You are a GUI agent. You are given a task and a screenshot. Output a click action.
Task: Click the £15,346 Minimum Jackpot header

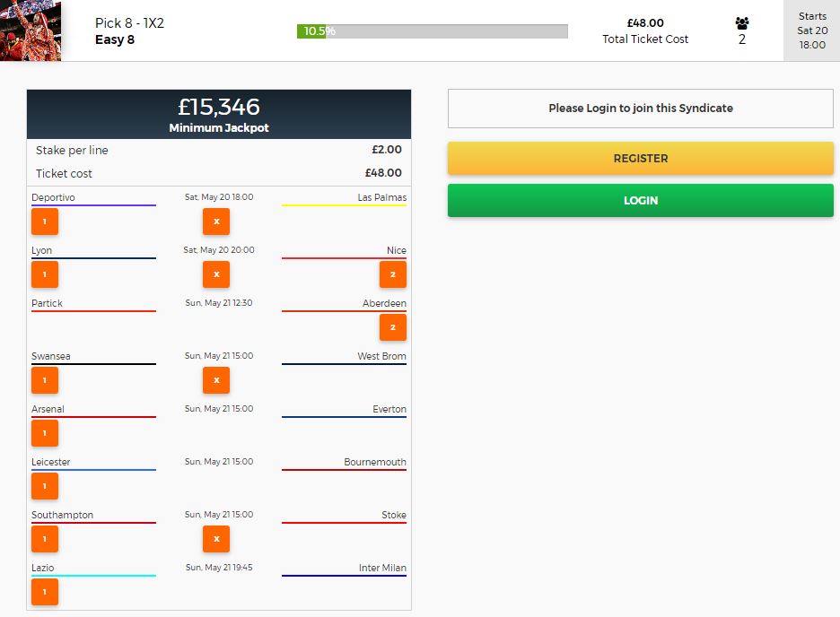219,114
